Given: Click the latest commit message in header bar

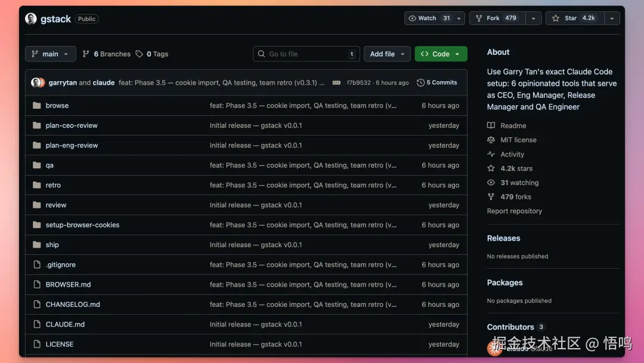Looking at the screenshot, I should (x=221, y=82).
